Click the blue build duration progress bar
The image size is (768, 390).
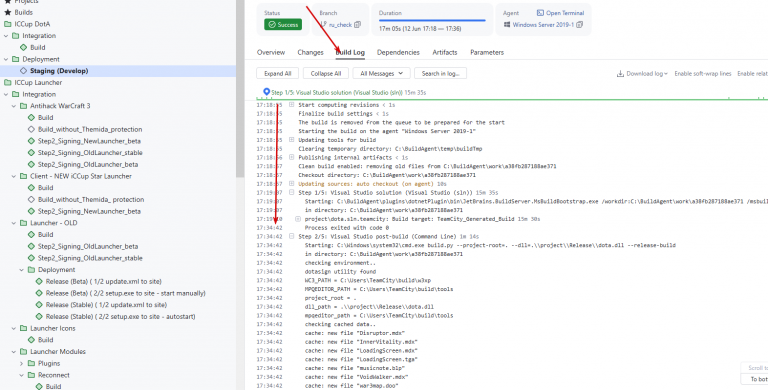coord(432,21)
